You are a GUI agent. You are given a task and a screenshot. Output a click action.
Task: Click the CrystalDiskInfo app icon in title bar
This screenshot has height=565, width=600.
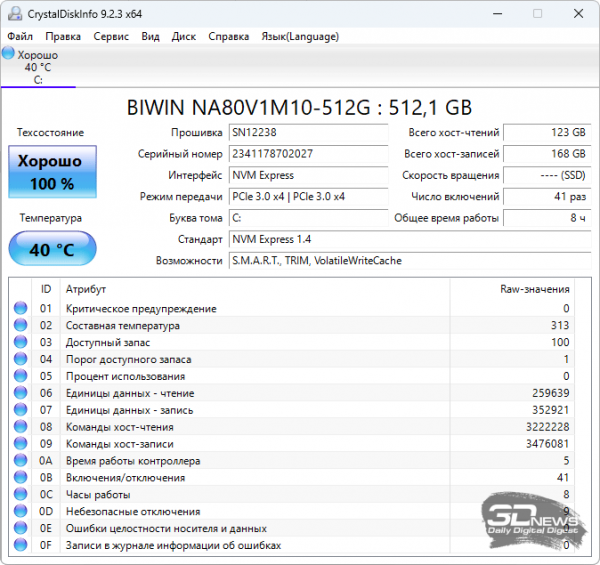tap(13, 14)
